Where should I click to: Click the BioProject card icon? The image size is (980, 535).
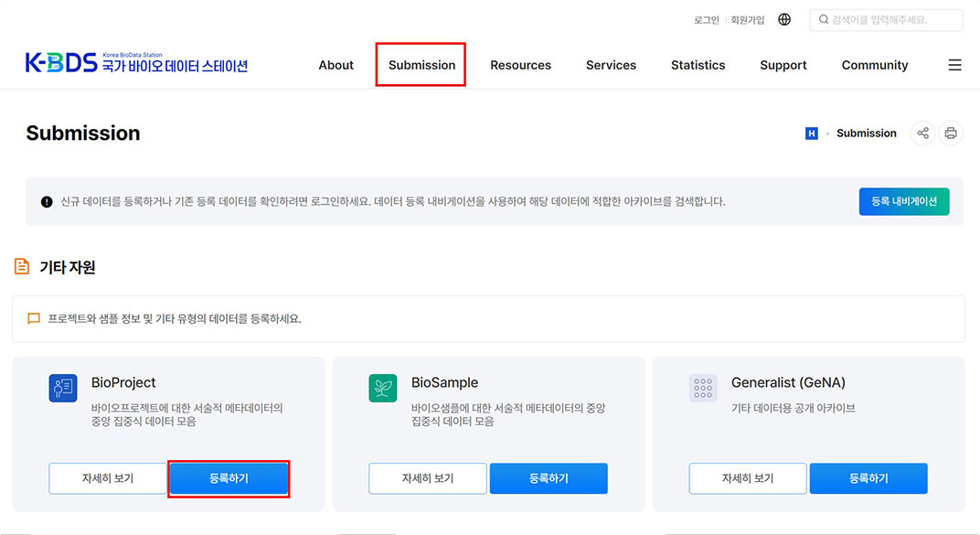point(62,388)
